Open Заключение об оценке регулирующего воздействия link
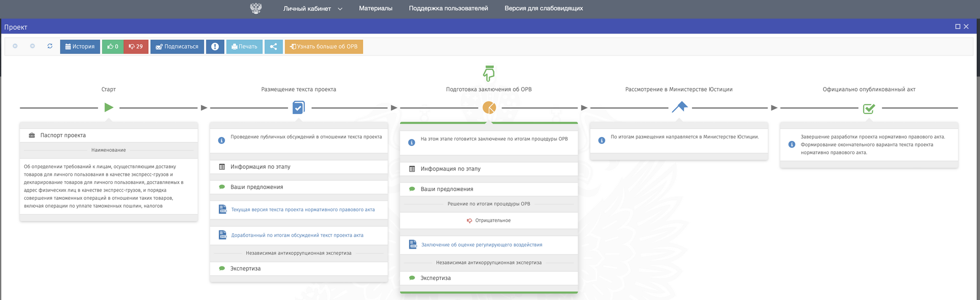The height and width of the screenshot is (300, 980). pyautogui.click(x=481, y=245)
